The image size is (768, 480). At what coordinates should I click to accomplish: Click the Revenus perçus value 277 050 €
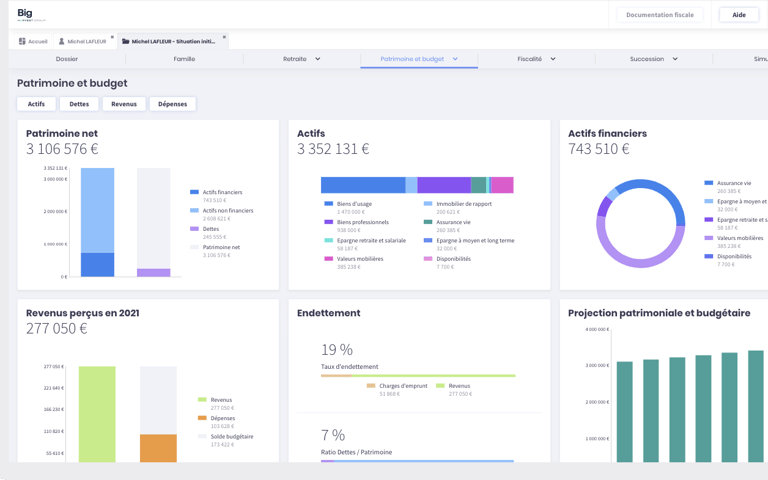point(57,328)
